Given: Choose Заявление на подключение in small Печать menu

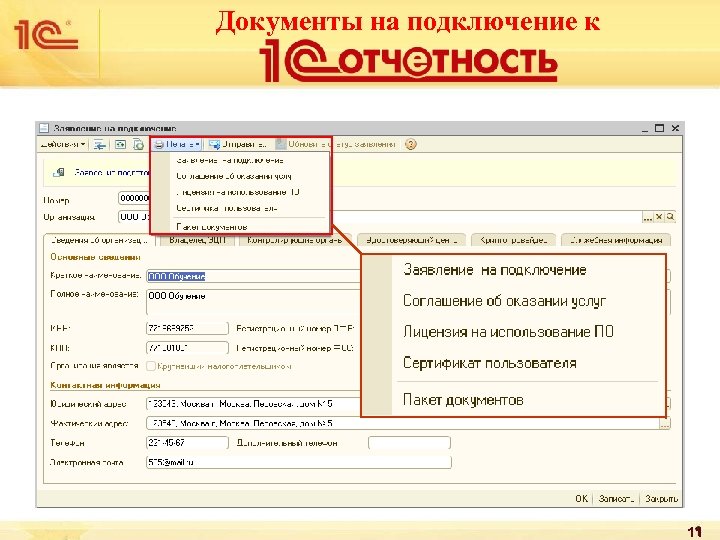Looking at the screenshot, I should 230,160.
